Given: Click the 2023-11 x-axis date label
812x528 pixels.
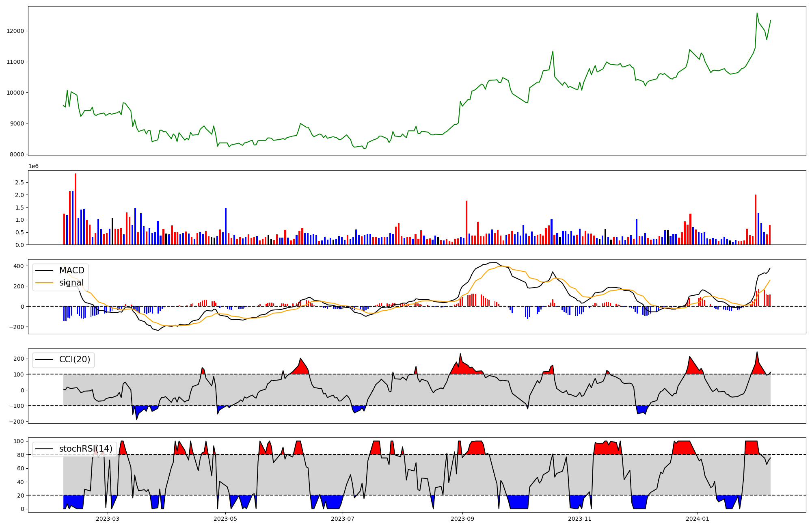Looking at the screenshot, I should pos(580,519).
